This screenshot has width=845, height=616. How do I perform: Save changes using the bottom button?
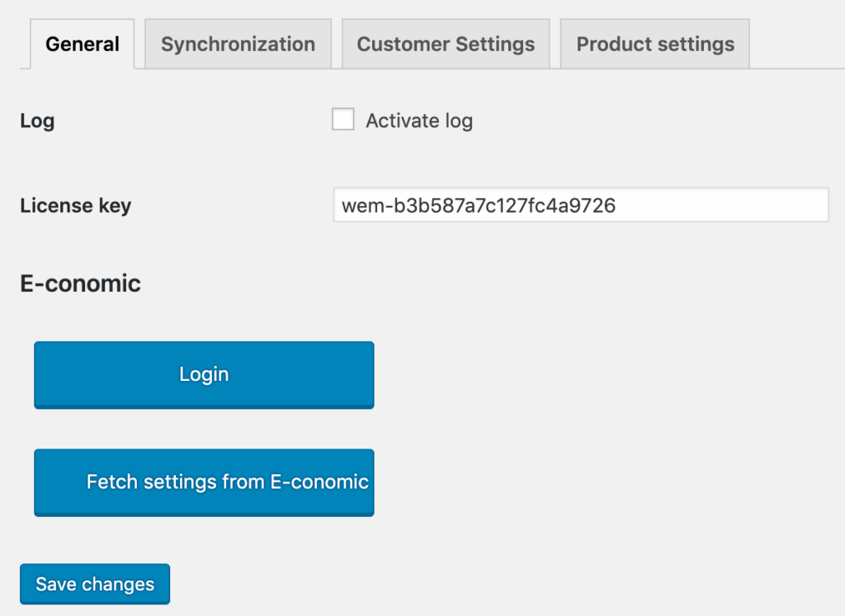pos(95,584)
